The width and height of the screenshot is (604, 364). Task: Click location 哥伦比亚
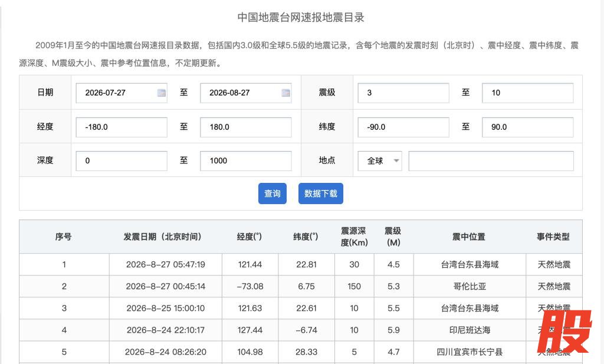470,287
